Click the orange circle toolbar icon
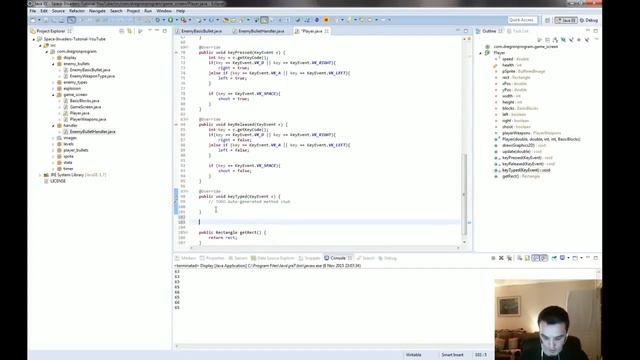This screenshot has height=360, width=640. (x=326, y=20)
